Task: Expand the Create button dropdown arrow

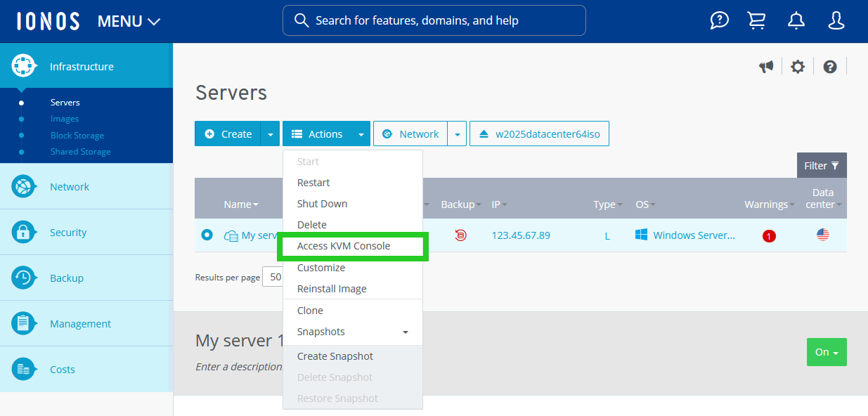Action: (x=271, y=134)
